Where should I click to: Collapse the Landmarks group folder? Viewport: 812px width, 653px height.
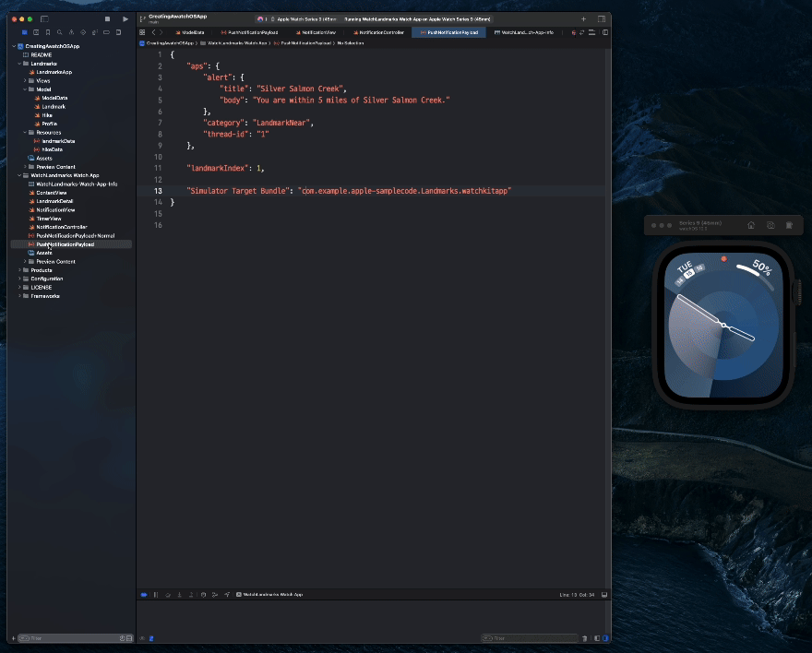point(19,63)
